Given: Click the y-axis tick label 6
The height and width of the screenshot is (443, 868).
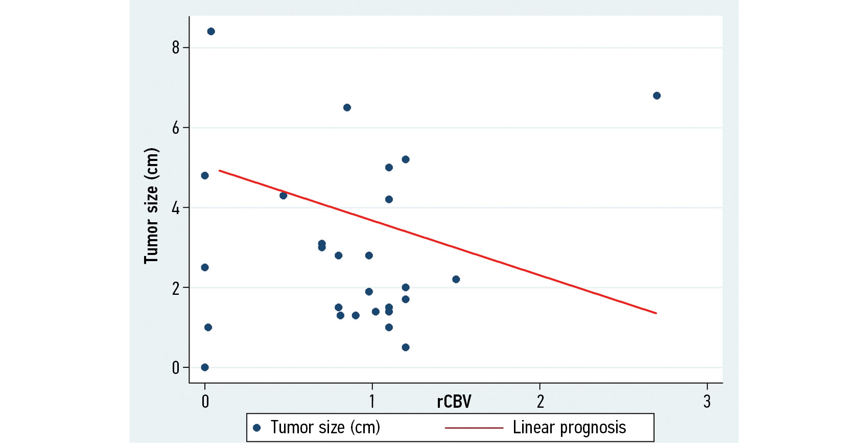Looking at the screenshot, I should coord(176,128).
